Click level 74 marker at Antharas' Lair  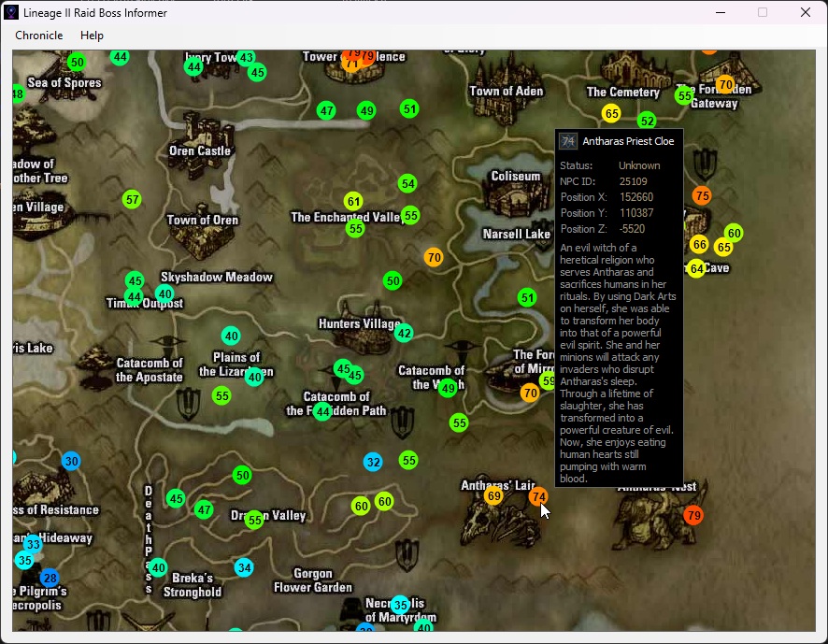click(537, 496)
